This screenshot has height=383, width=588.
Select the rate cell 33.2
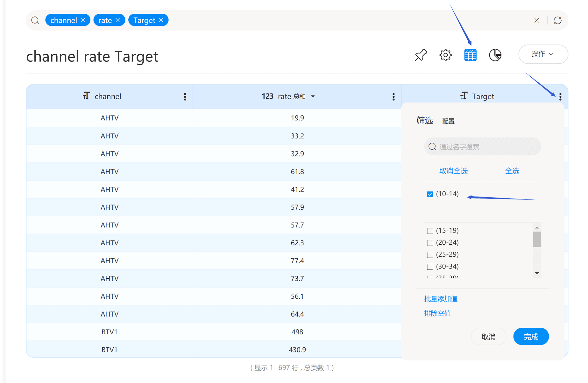click(297, 136)
